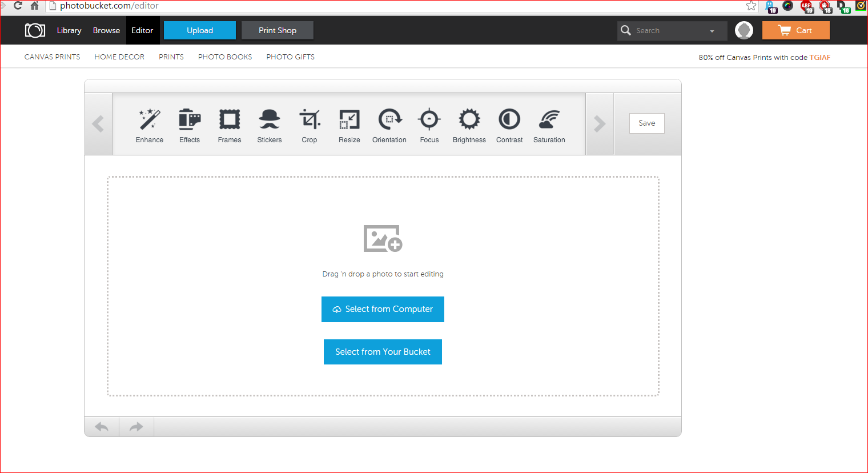This screenshot has height=473, width=868.
Task: Open the Print Shop
Action: pos(278,30)
